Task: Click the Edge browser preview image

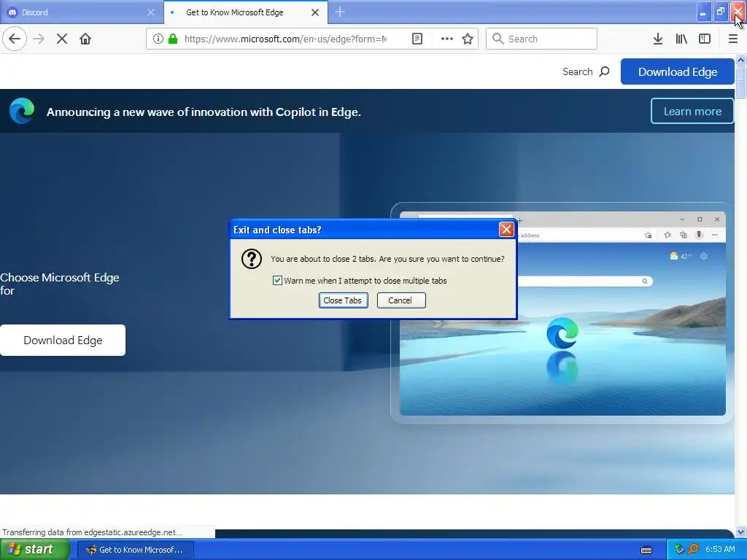Action: tap(562, 313)
